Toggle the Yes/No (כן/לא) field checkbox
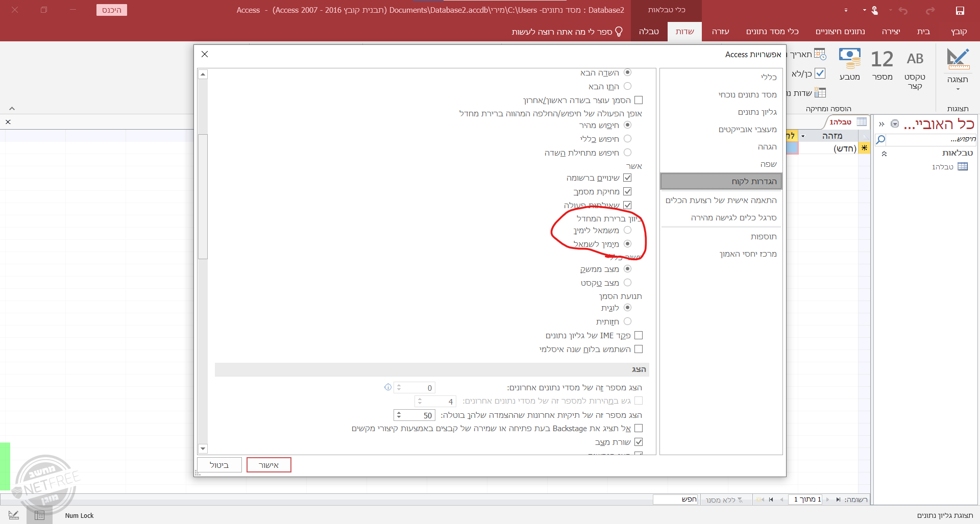The image size is (980, 524). [820, 73]
